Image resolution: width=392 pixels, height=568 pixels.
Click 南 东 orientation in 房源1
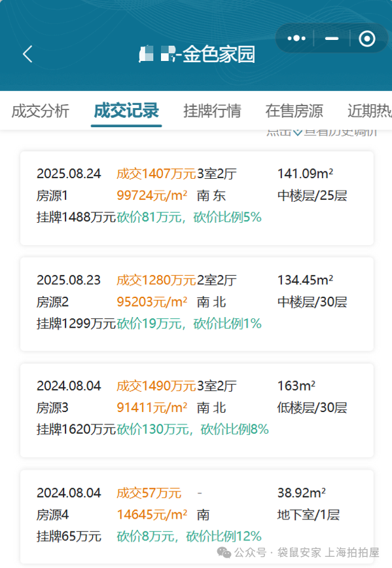[211, 196]
